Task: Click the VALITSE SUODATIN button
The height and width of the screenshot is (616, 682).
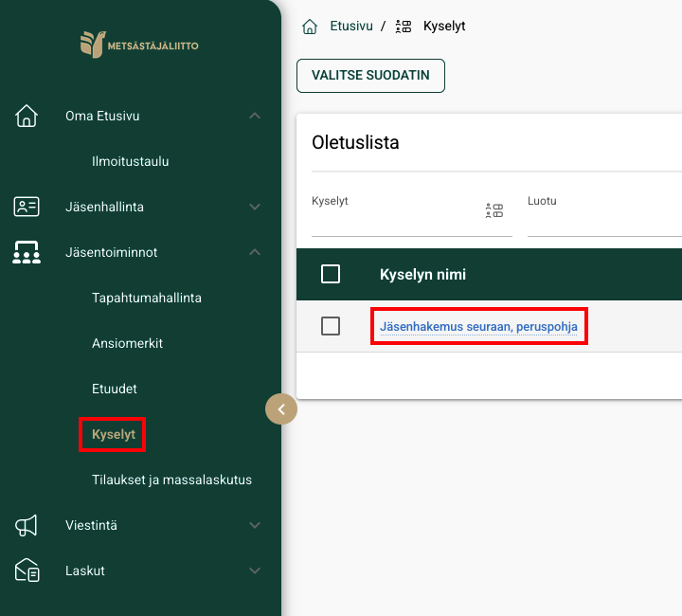Action: pos(370,76)
